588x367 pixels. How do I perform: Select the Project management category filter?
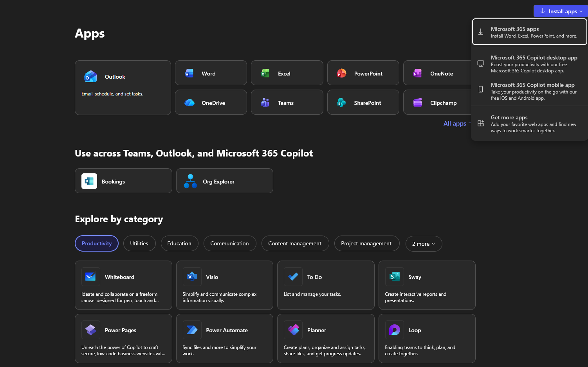(x=366, y=243)
